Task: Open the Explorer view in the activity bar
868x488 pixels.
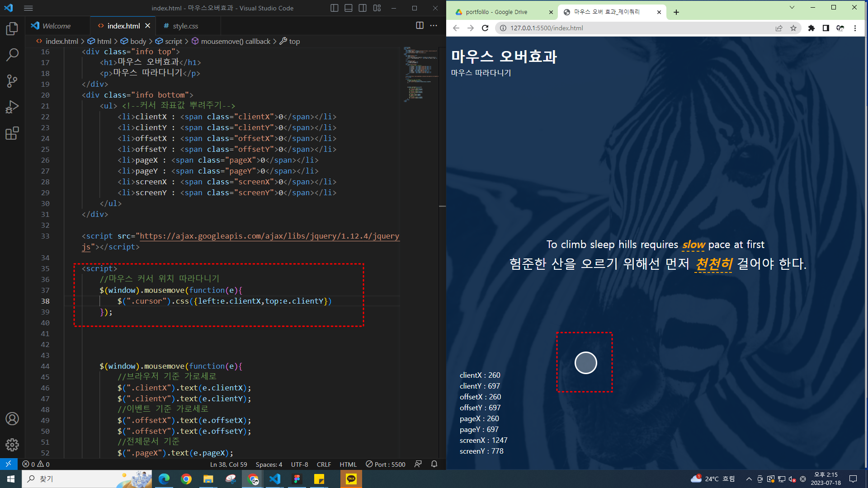Action: [x=12, y=29]
